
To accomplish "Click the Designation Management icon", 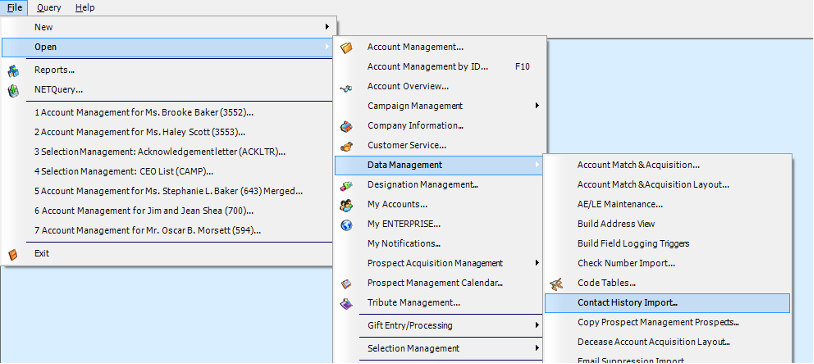I will tap(346, 185).
